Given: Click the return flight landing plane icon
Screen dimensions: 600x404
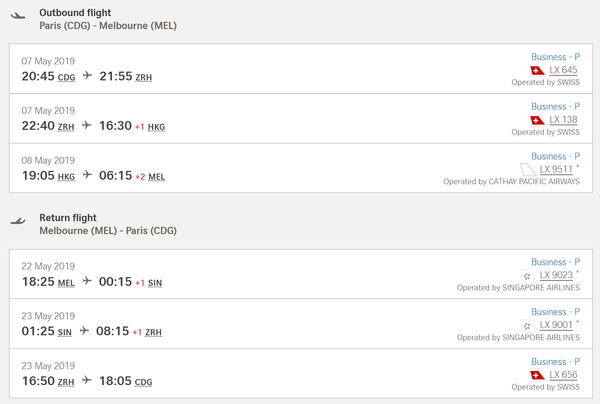Looking at the screenshot, I should (x=18, y=221).
